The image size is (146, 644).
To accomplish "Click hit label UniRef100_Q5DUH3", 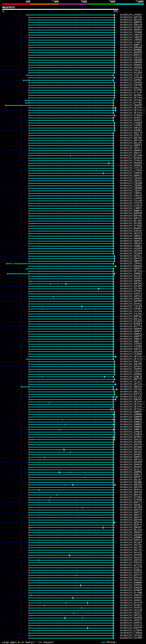I will coord(131,387).
